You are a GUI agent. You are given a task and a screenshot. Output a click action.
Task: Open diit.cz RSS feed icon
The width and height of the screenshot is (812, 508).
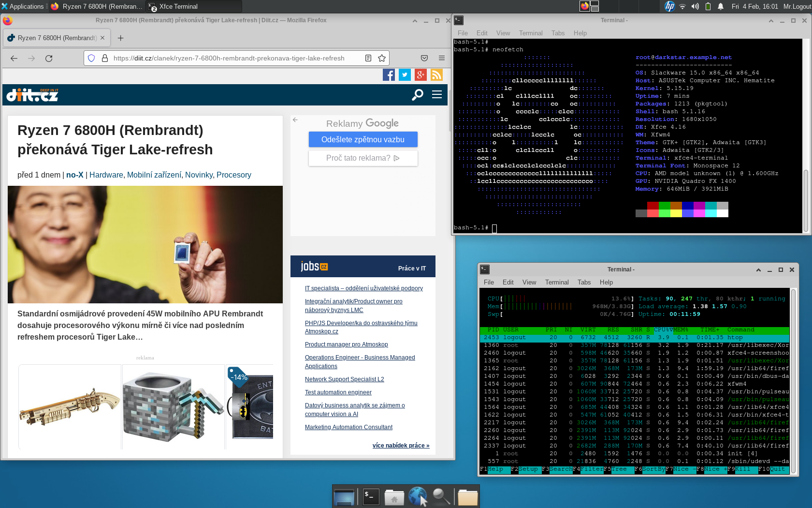coord(437,75)
